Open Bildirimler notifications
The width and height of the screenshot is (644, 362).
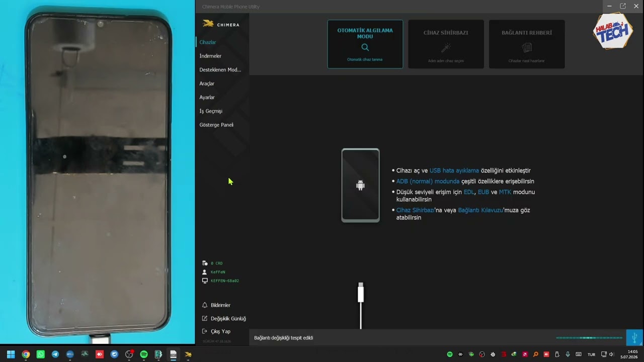click(220, 305)
